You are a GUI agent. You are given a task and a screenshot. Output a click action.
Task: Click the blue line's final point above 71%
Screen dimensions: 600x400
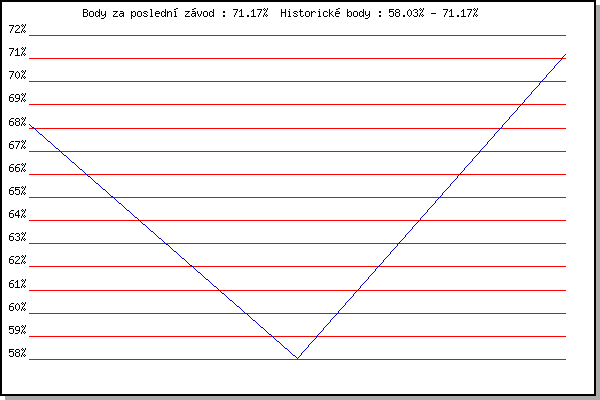tap(565, 55)
